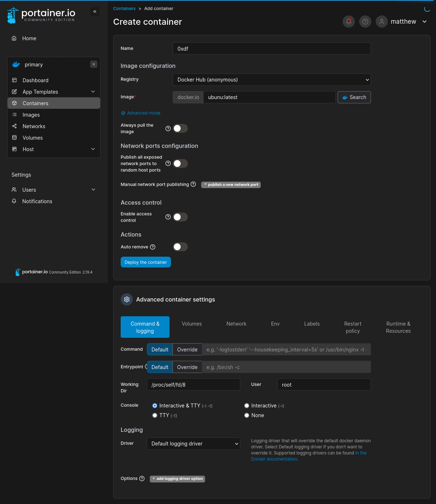This screenshot has height=504, width=436.
Task: Open the notifications bell icon
Action: [x=348, y=22]
